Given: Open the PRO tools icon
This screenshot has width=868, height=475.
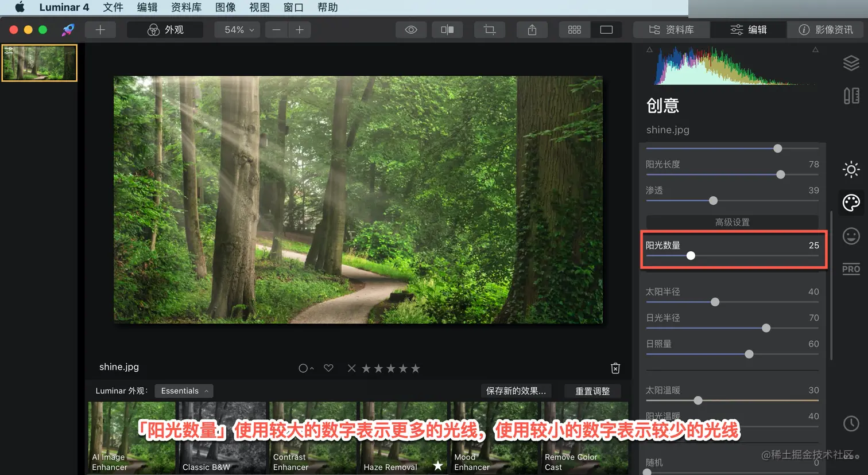Looking at the screenshot, I should click(851, 269).
